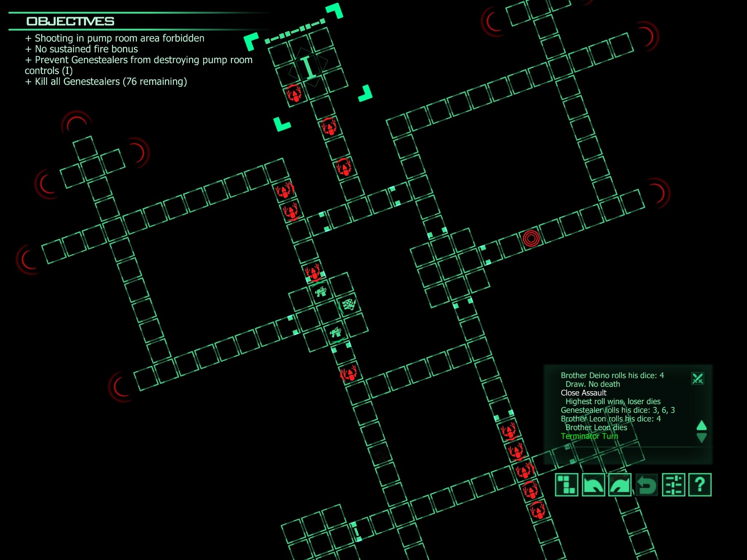Screen dimensions: 747x560
Task: Click the green "Terminator Turn" log line
Action: pos(589,436)
